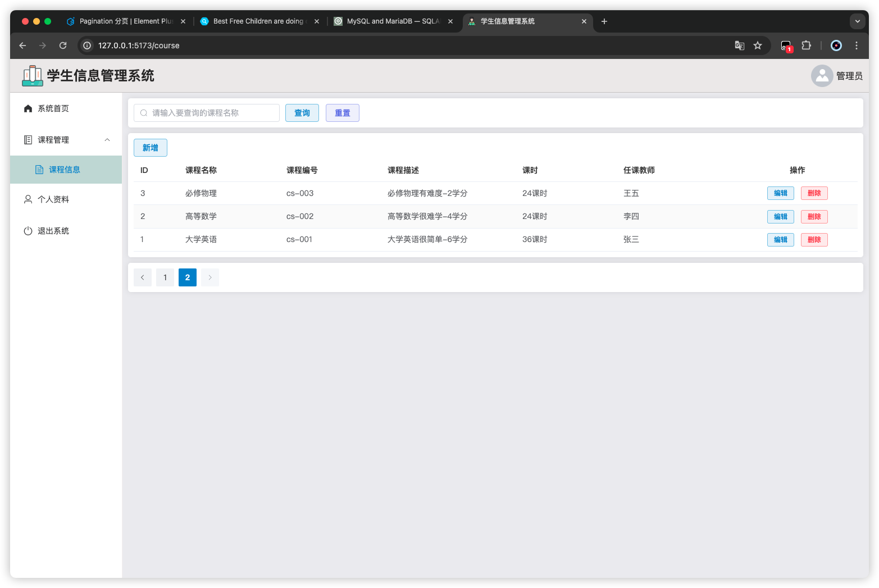The image size is (879, 588).
Task: Click the 重置 reset button
Action: (343, 113)
